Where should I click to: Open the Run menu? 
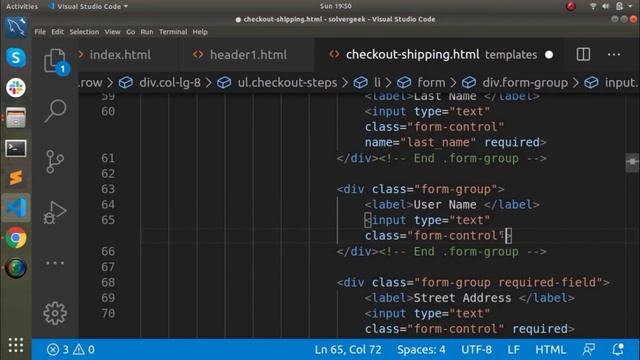tap(147, 32)
